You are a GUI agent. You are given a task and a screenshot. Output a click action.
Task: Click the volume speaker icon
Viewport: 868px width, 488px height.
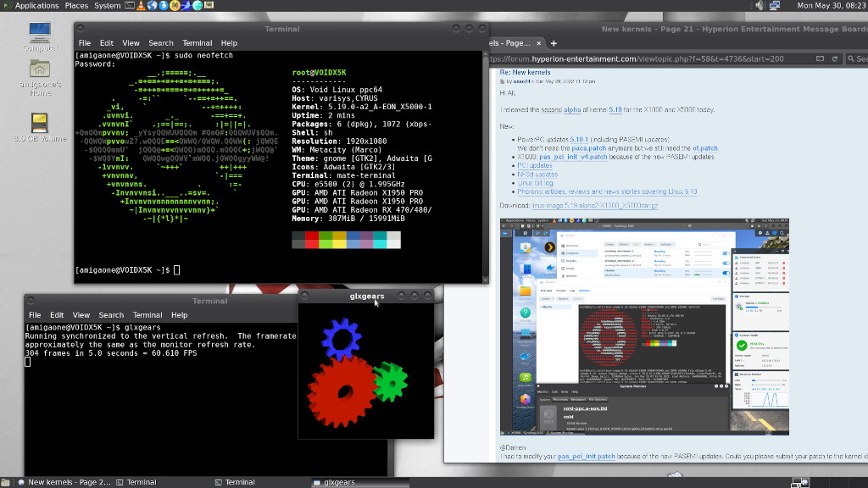759,6
